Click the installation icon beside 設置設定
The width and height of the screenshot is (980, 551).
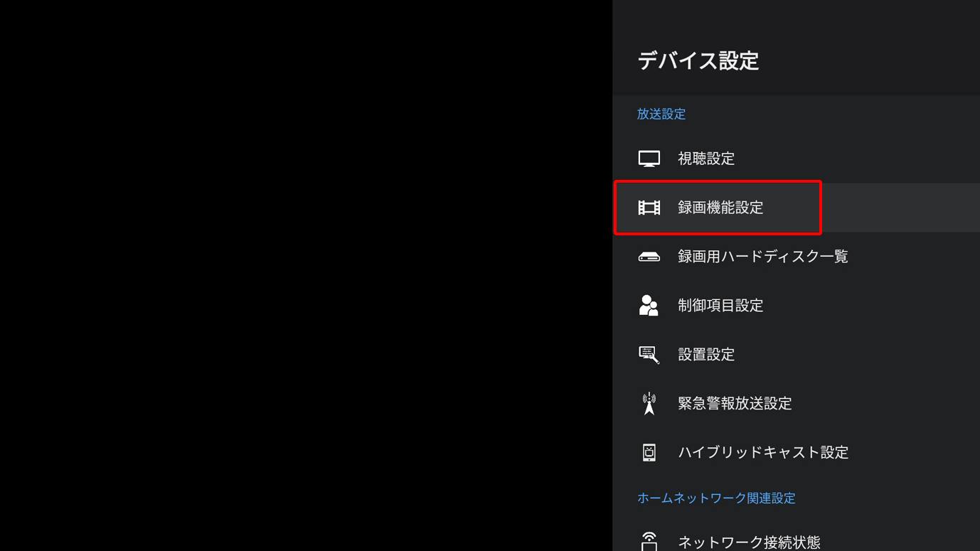(649, 354)
